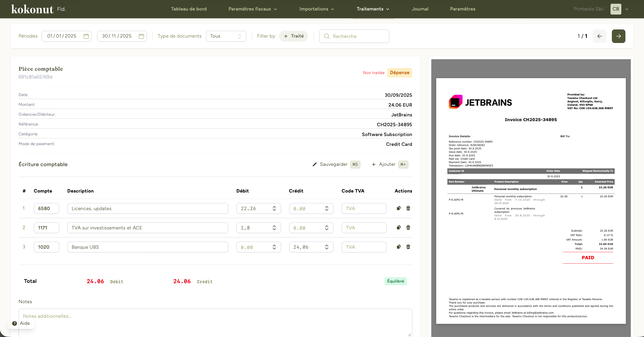The width and height of the screenshot is (644, 337).
Task: Go to the previous document with the left arrow
Action: pos(599,36)
